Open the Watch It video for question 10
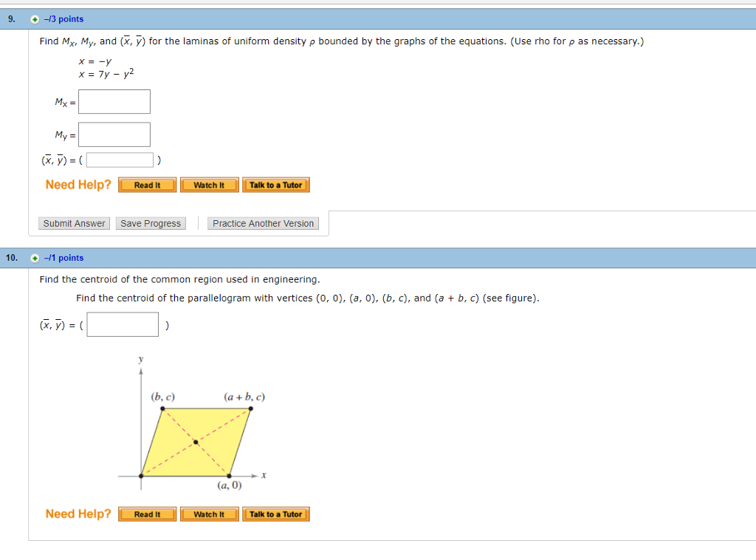Image resolution: width=756 pixels, height=560 pixels. (x=209, y=513)
